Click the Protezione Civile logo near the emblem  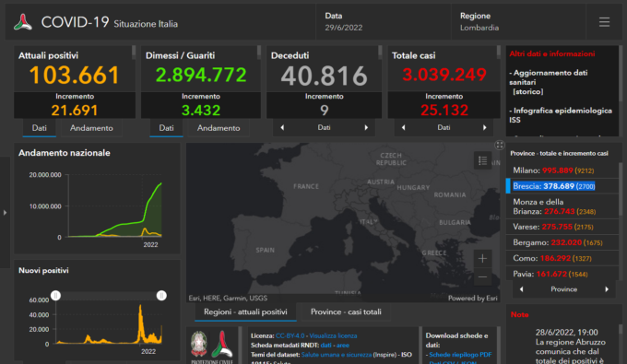click(222, 344)
